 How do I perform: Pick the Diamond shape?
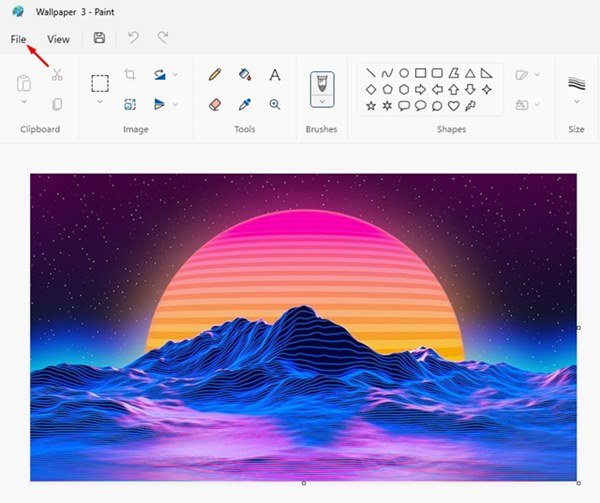pos(371,90)
